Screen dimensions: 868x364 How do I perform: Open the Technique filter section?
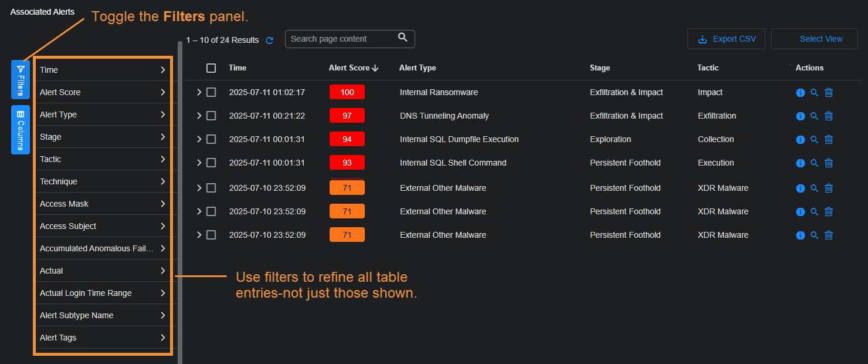point(103,181)
